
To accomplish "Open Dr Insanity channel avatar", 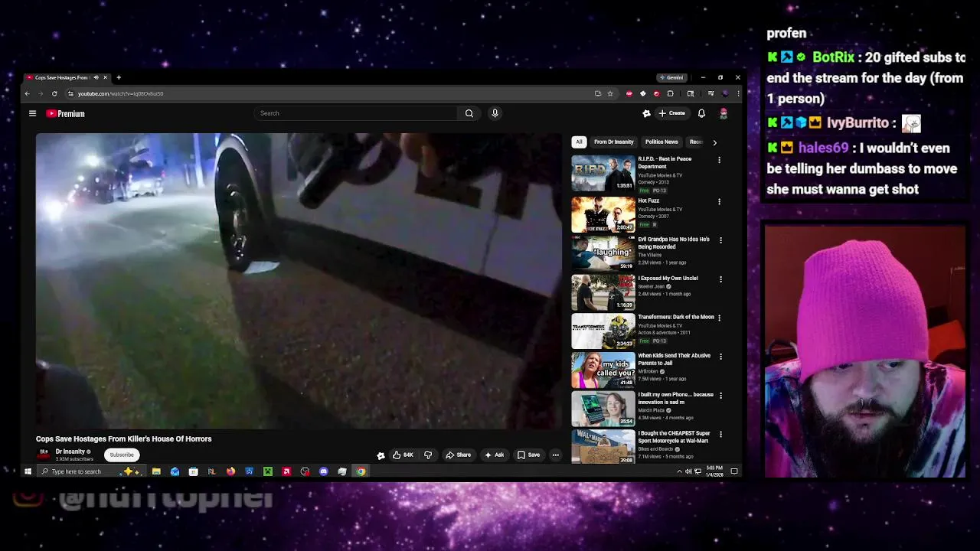I will pos(44,455).
